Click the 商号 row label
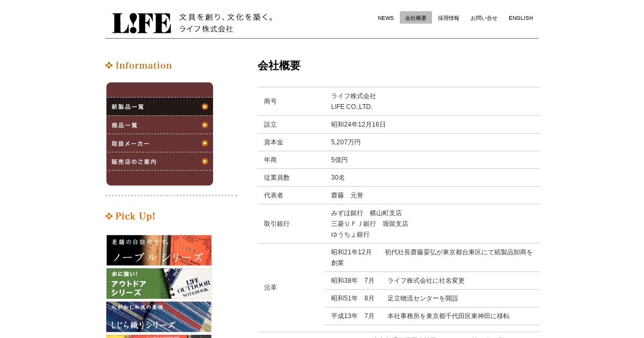This screenshot has height=338, width=644. tap(270, 101)
